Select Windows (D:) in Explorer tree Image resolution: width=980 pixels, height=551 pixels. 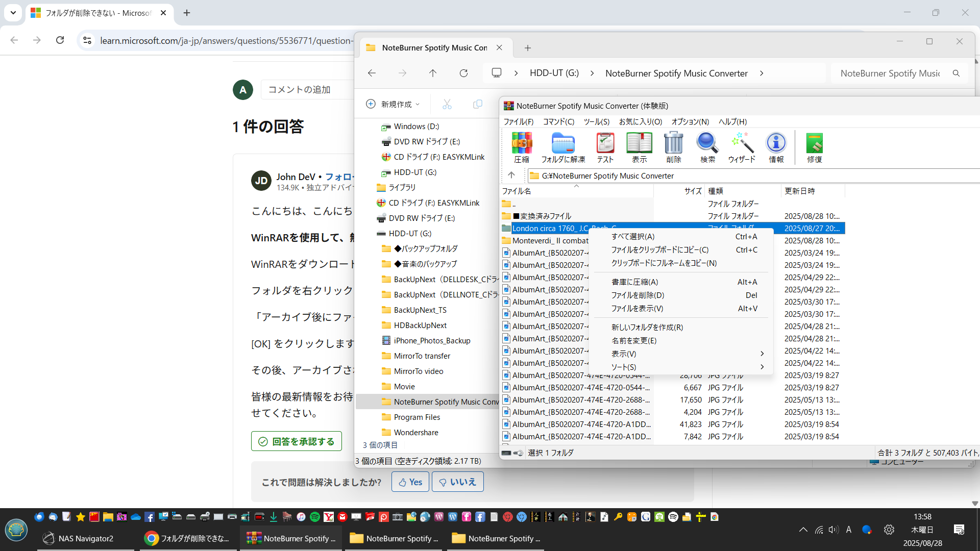point(416,126)
